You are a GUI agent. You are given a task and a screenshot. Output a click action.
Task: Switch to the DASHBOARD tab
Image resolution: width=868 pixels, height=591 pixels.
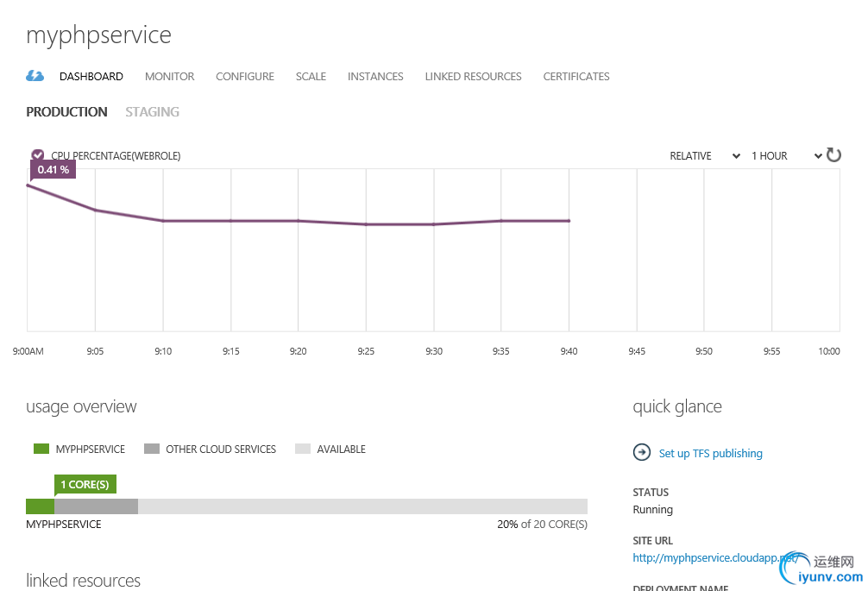(91, 77)
